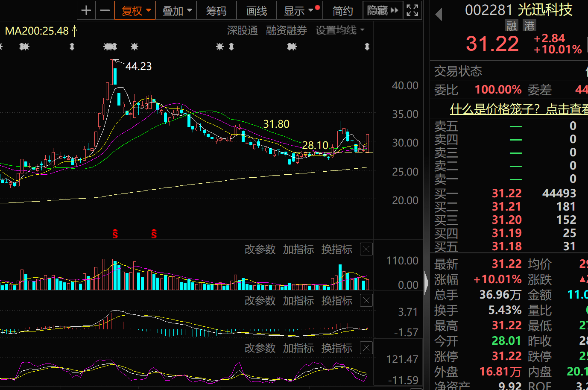Select the 买一 bid price 31.22
This screenshot has width=588, height=390.
[507, 193]
